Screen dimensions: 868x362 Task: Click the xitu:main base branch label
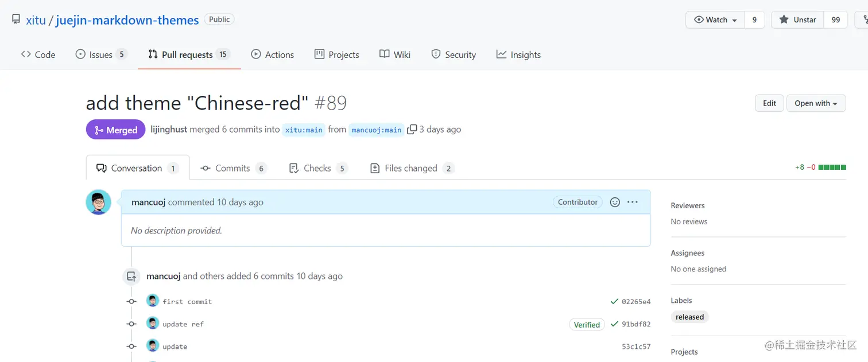(304, 130)
